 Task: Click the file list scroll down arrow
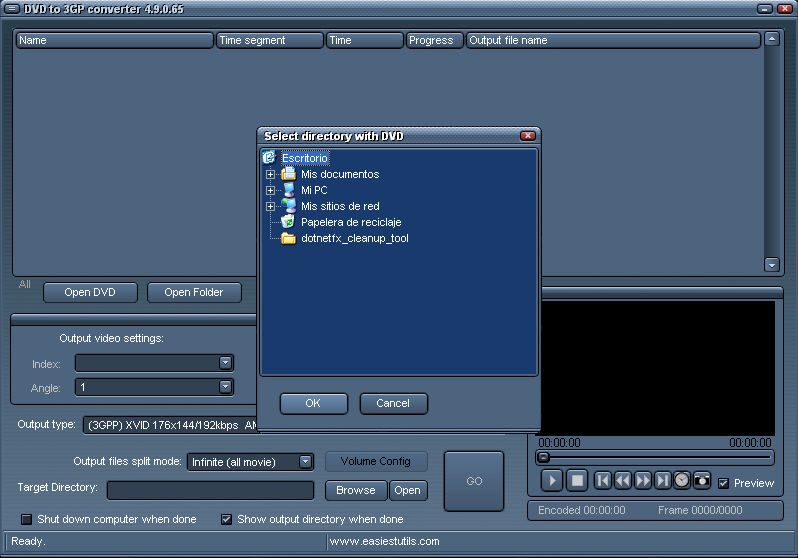pos(772,264)
